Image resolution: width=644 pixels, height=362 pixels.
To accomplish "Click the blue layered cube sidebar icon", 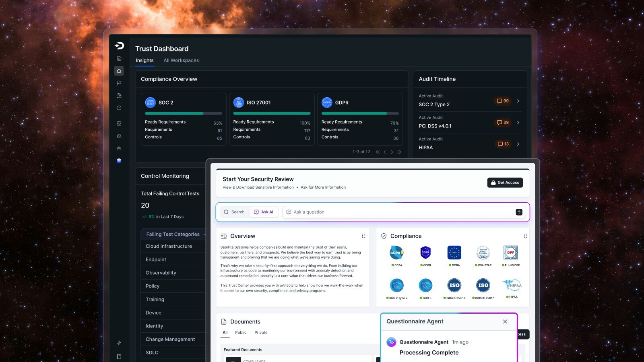I will (119, 161).
